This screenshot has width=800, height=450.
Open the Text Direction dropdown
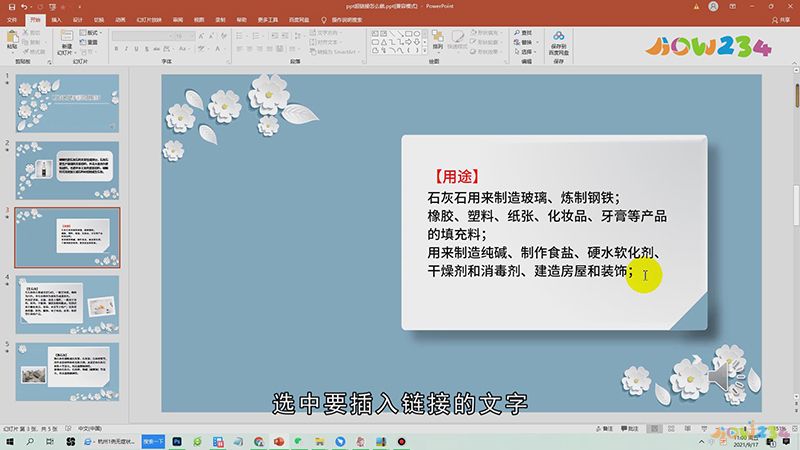tap(327, 33)
